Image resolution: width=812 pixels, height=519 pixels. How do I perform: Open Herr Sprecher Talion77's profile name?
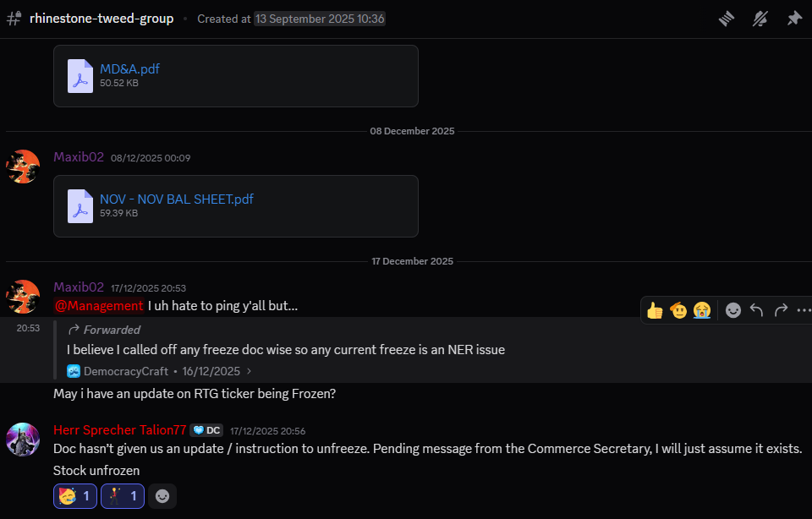click(x=119, y=429)
